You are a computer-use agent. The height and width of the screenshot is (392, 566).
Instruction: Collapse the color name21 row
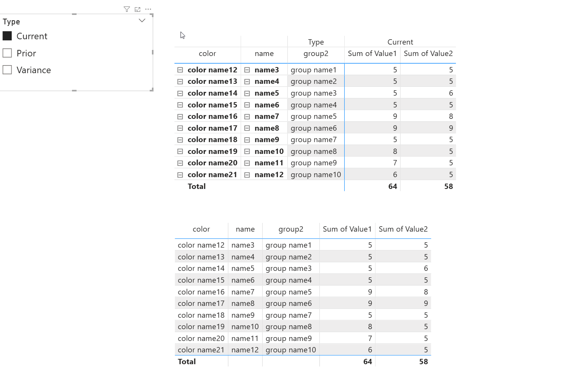(x=180, y=175)
